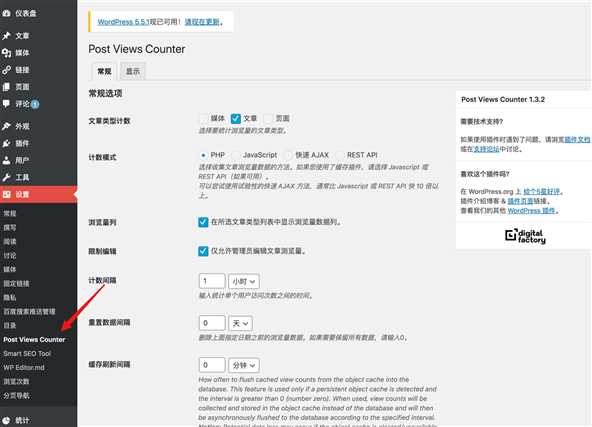Select the REST API counter mode radio
The height and width of the screenshot is (427, 592).
tap(339, 155)
